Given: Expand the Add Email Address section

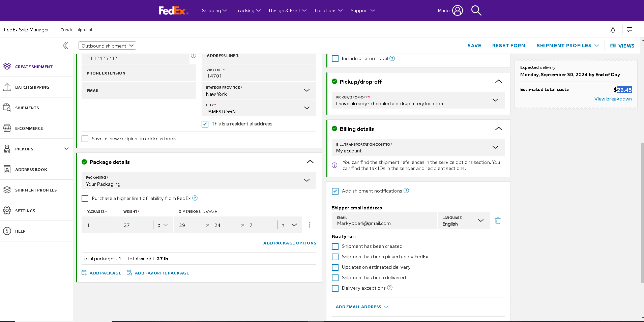Looking at the screenshot, I should point(362,307).
